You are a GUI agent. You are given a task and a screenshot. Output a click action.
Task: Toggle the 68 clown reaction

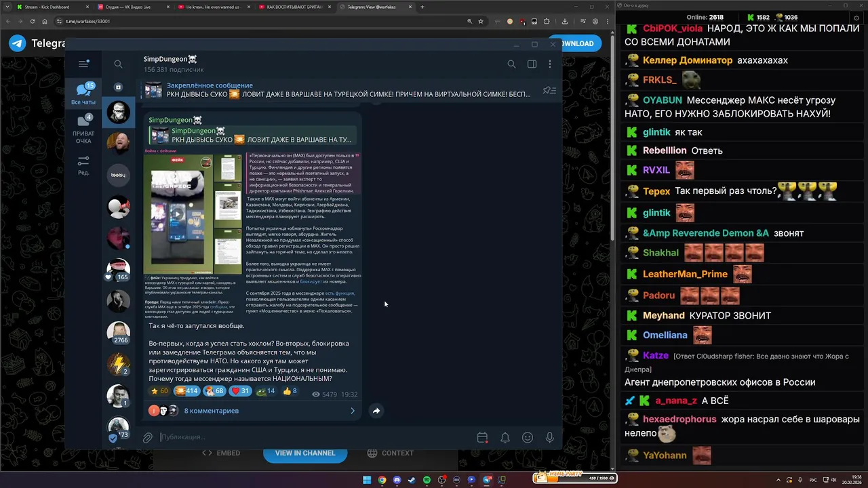coord(214,391)
